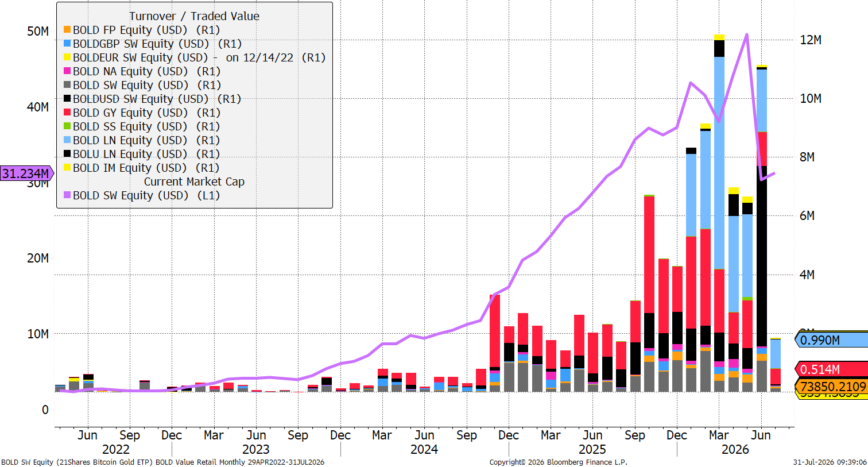Select the 8M right axis label
The width and height of the screenshot is (868, 467).
point(807,157)
